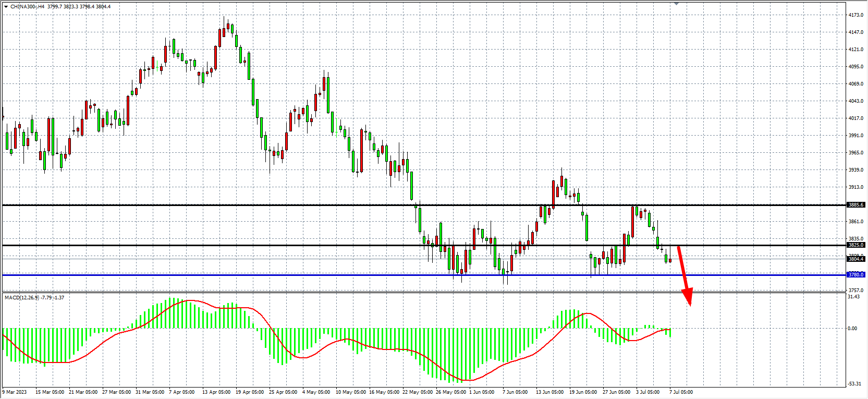The image size is (868, 399).
Task: Click the MACD 0.00 level on scale
Action: [852, 328]
